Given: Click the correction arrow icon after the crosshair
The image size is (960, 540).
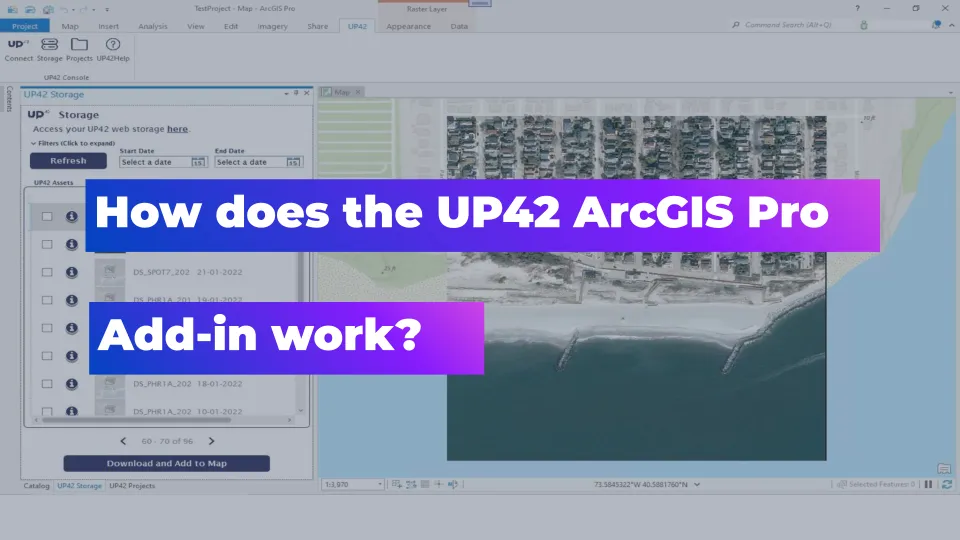Looking at the screenshot, I should pos(452,484).
